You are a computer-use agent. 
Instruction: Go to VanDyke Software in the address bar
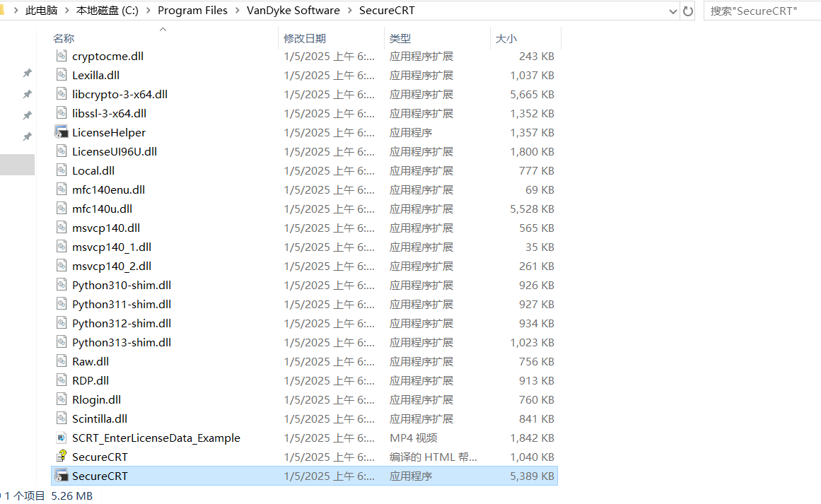click(x=293, y=11)
